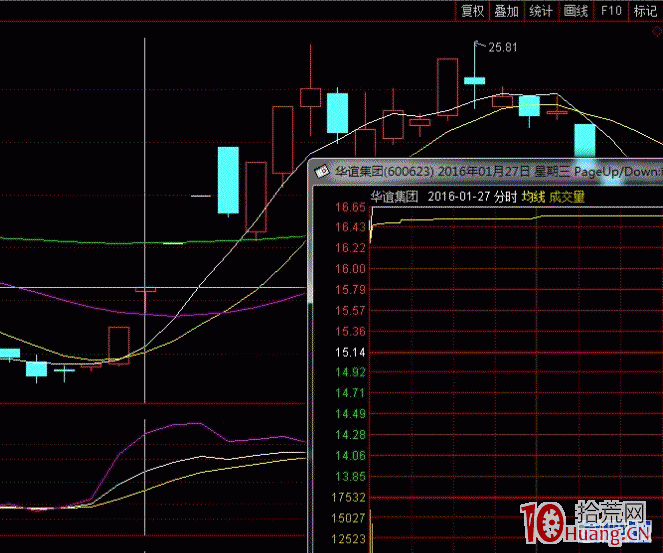Click the 16.00 price axis label

click(x=351, y=269)
